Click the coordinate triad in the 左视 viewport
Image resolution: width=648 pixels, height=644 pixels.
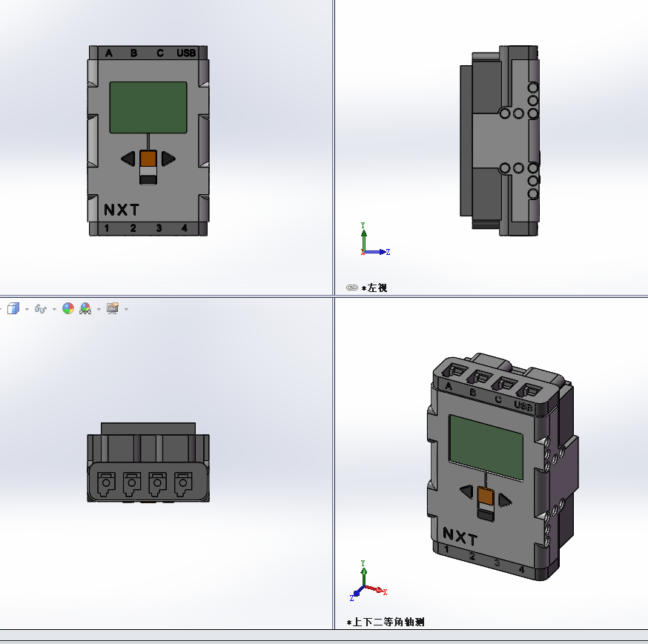[x=374, y=239]
